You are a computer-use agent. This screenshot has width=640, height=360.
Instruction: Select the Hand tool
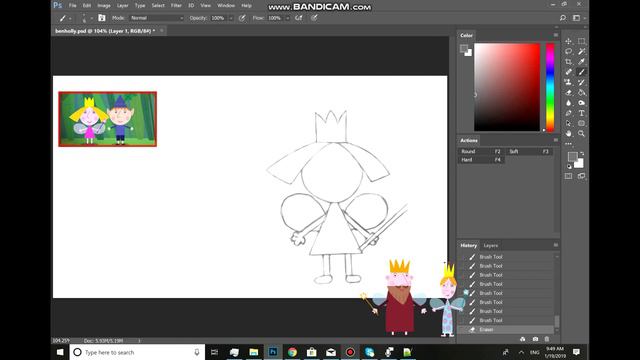pos(568,133)
